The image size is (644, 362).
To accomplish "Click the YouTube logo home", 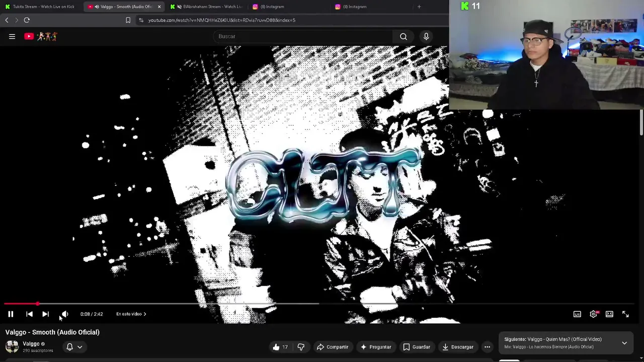I will pyautogui.click(x=41, y=36).
